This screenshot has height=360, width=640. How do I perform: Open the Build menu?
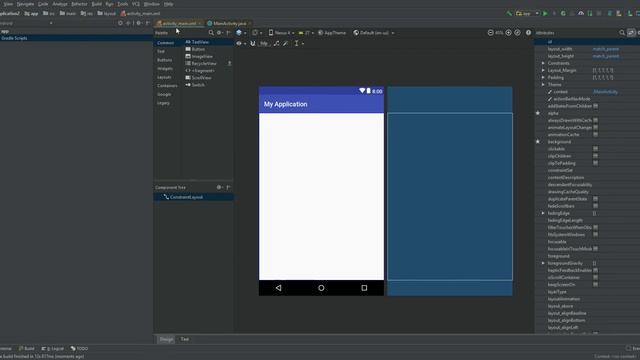tap(97, 4)
